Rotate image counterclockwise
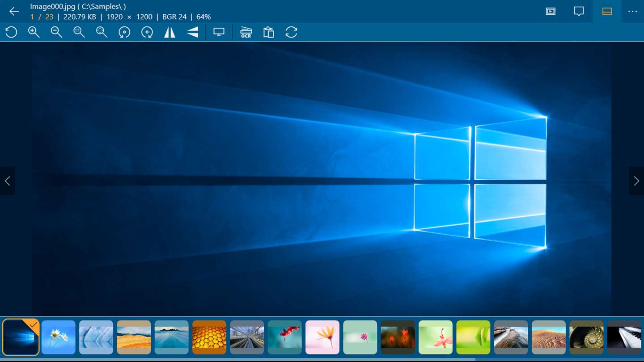The width and height of the screenshot is (644, 362). [124, 32]
